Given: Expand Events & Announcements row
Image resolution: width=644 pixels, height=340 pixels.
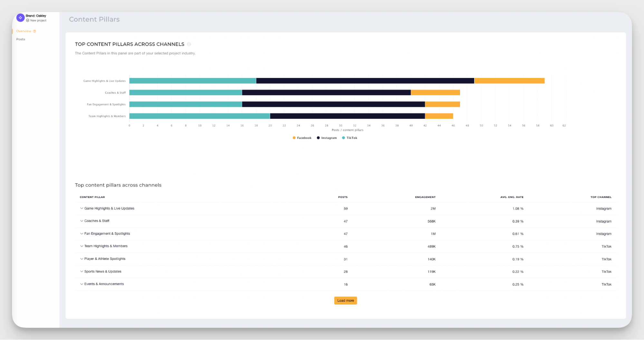Looking at the screenshot, I should (x=82, y=284).
